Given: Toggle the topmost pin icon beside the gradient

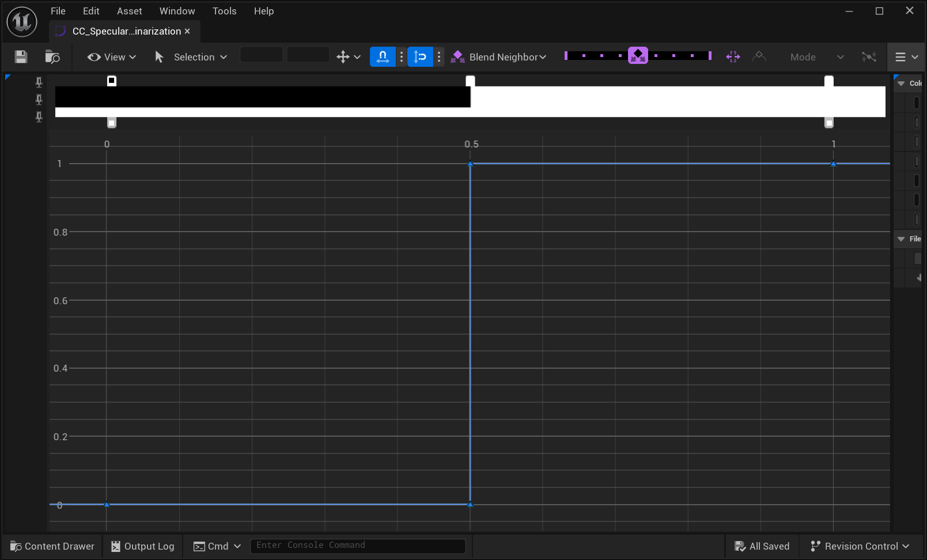Looking at the screenshot, I should pos(39,82).
